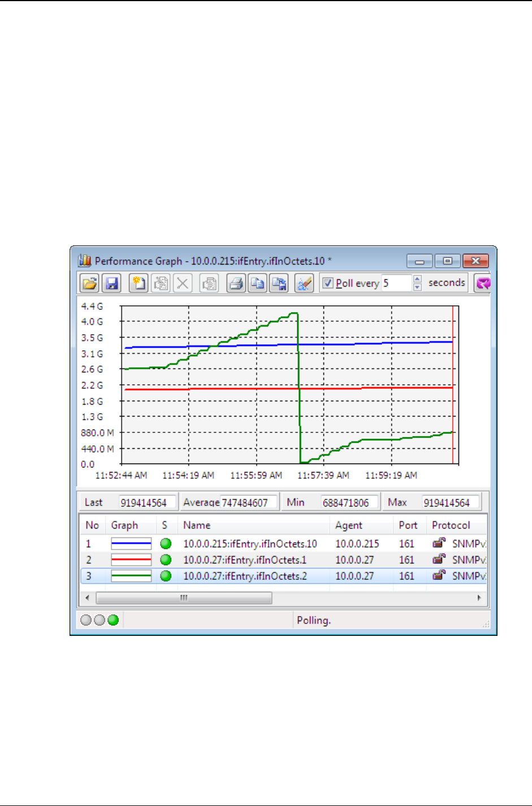
Task: Add a new graph item
Action: [139, 283]
